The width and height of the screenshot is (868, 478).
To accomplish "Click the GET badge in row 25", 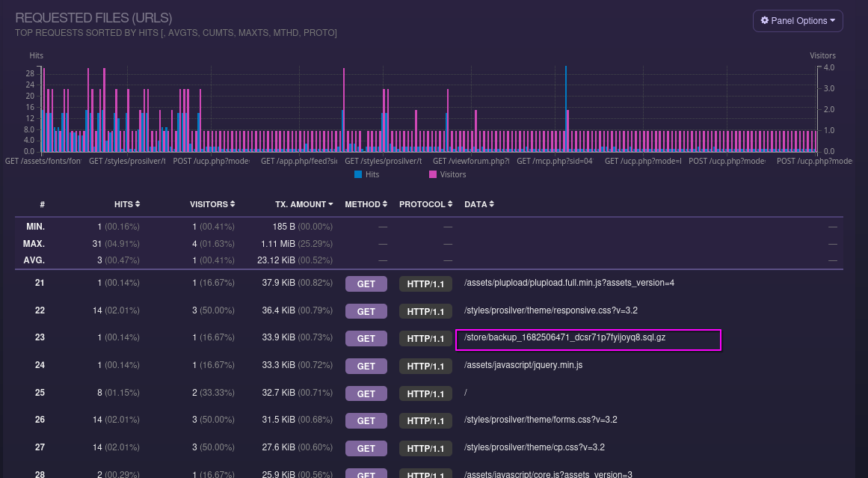I will pyautogui.click(x=366, y=393).
